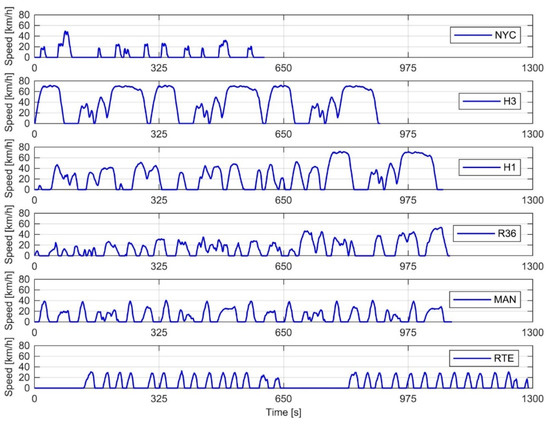Select the MAN legend entry

(x=485, y=299)
